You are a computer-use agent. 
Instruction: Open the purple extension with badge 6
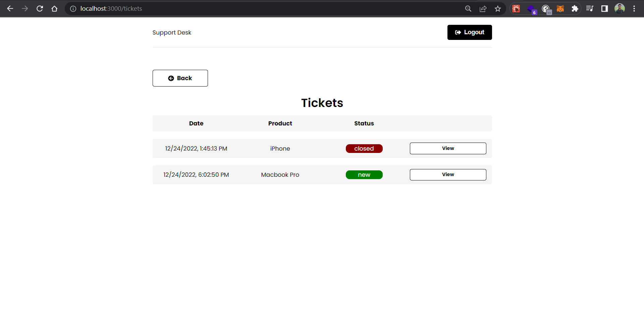pos(532,9)
